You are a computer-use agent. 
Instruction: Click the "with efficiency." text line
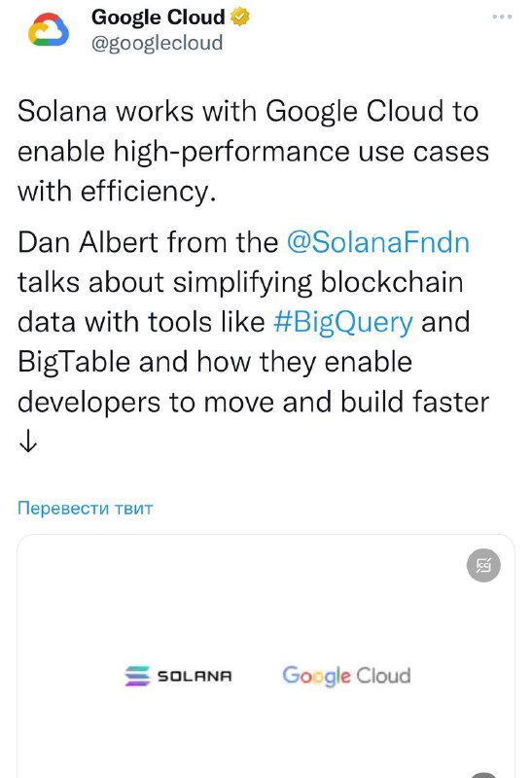pos(117,192)
